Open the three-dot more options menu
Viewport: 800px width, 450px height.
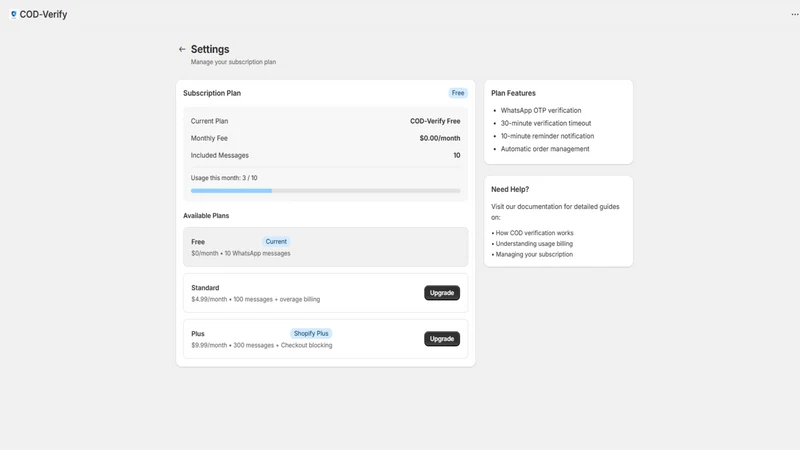coord(794,14)
